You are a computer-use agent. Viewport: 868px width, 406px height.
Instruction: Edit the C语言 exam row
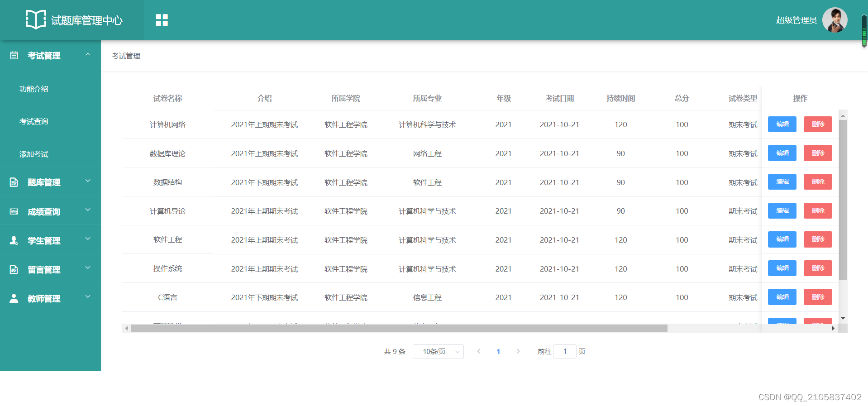[x=782, y=297]
